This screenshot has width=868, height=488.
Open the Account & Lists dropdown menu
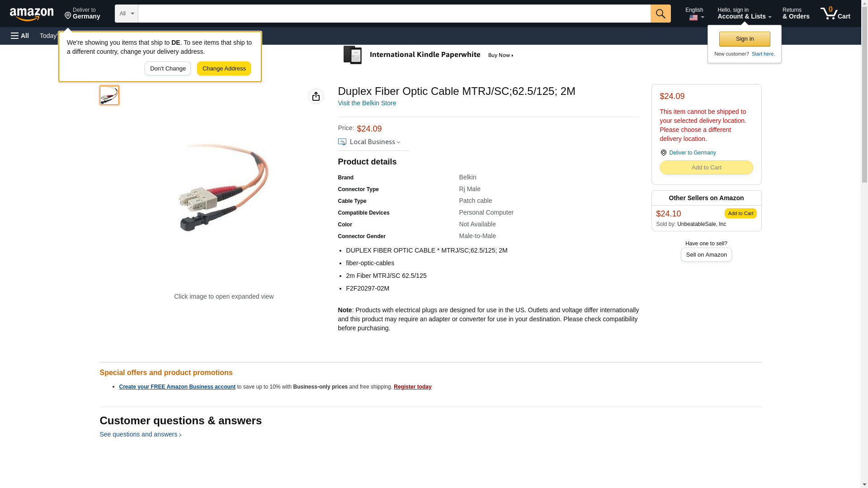pyautogui.click(x=744, y=14)
